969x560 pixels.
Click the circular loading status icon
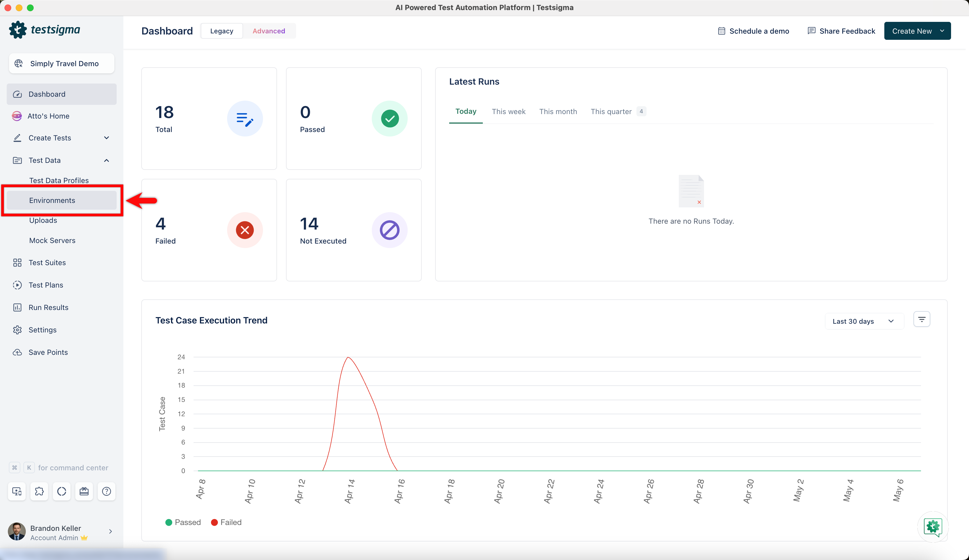61,491
